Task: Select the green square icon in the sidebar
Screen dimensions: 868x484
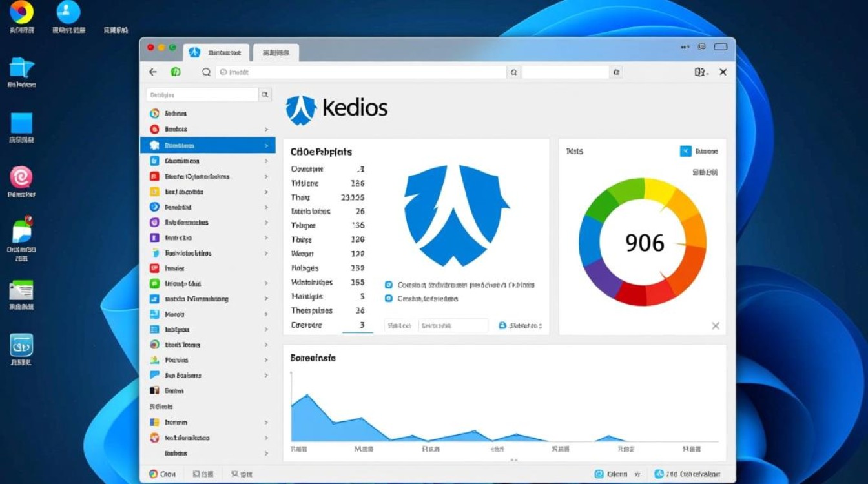Action: click(154, 284)
